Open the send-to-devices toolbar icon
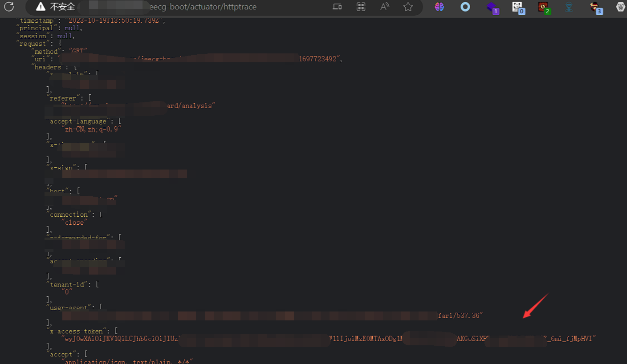This screenshot has height=364, width=627. [x=337, y=7]
